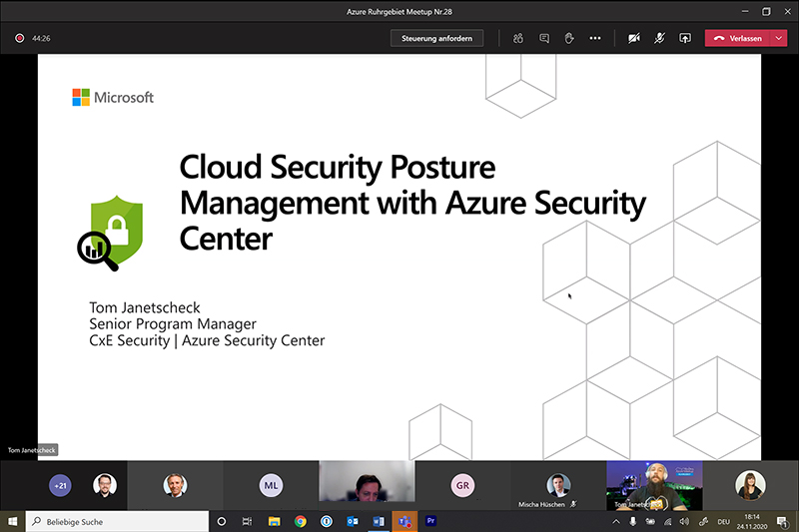The height and width of the screenshot is (532, 799).
Task: Unmute the microphone
Action: [x=659, y=38]
